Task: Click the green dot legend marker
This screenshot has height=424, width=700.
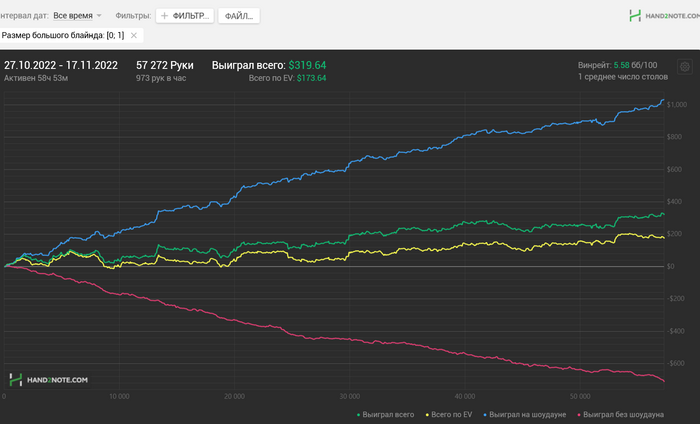Action: click(358, 415)
